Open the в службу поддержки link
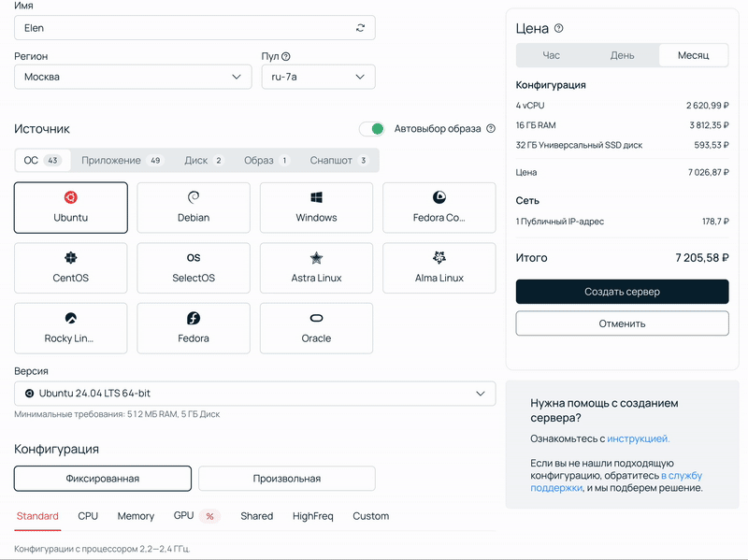Viewport: 748px width, 560px height. (x=616, y=481)
